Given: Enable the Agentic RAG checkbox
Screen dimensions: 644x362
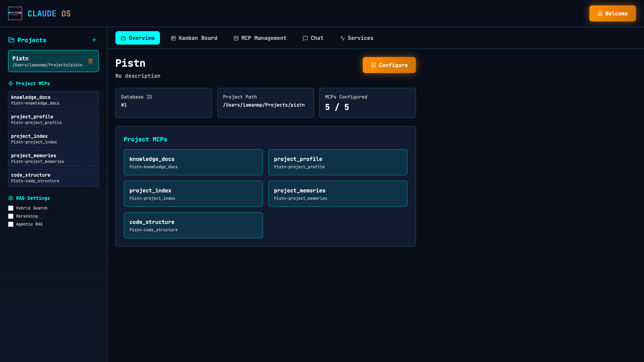Looking at the screenshot, I should click(x=11, y=224).
